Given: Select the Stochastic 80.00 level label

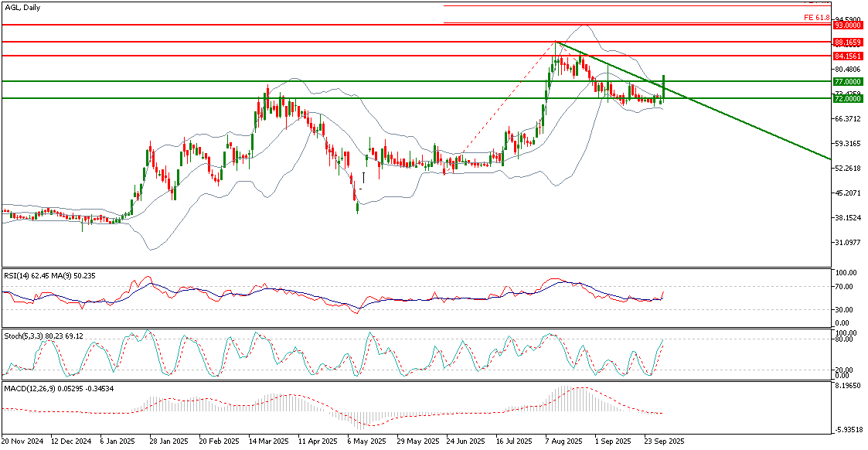Looking at the screenshot, I should pos(846,339).
